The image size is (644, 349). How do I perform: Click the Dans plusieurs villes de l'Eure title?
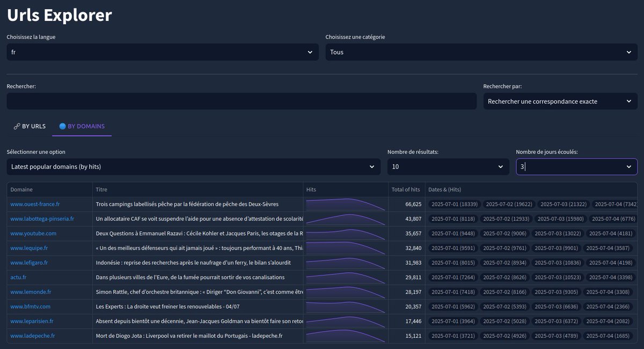190,277
